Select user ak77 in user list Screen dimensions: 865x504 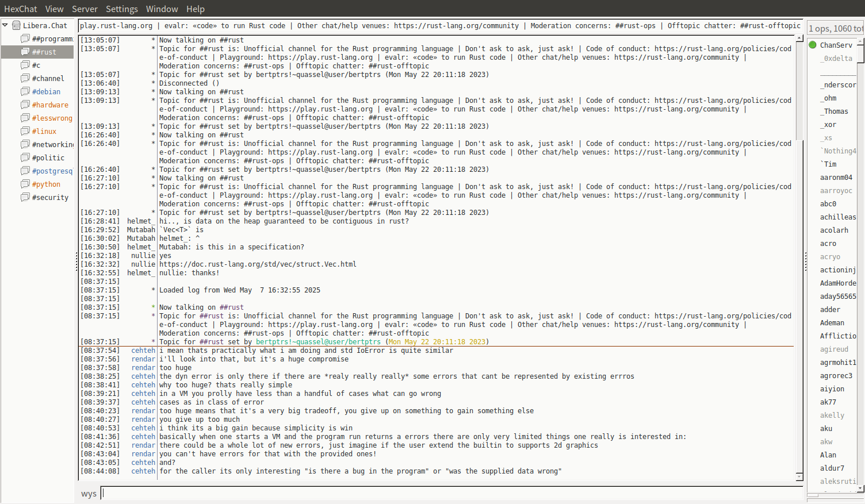[828, 402]
